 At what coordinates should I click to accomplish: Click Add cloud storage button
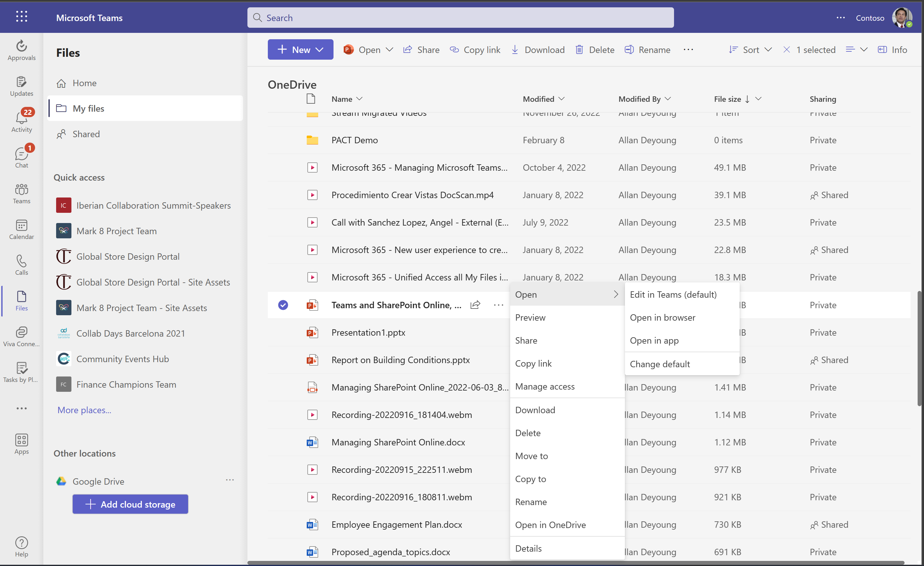(x=130, y=504)
